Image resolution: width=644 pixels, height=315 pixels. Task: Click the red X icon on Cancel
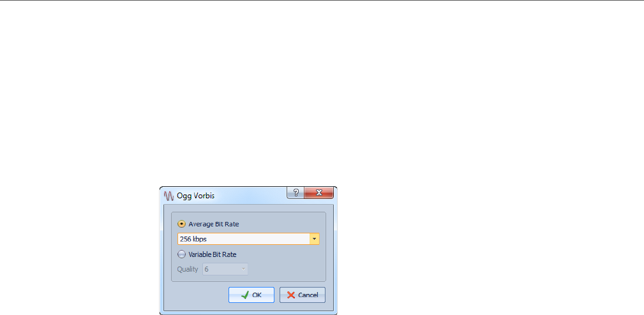pyautogui.click(x=291, y=295)
